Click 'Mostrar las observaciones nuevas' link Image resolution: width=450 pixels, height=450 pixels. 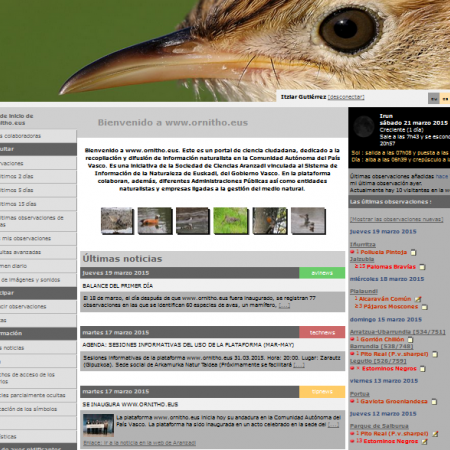tap(396, 219)
